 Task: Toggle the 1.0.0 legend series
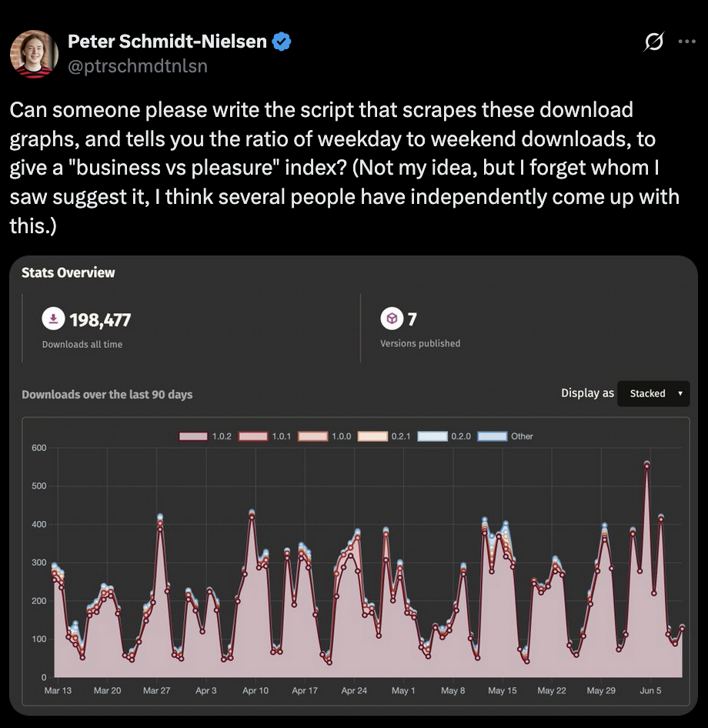[x=313, y=436]
